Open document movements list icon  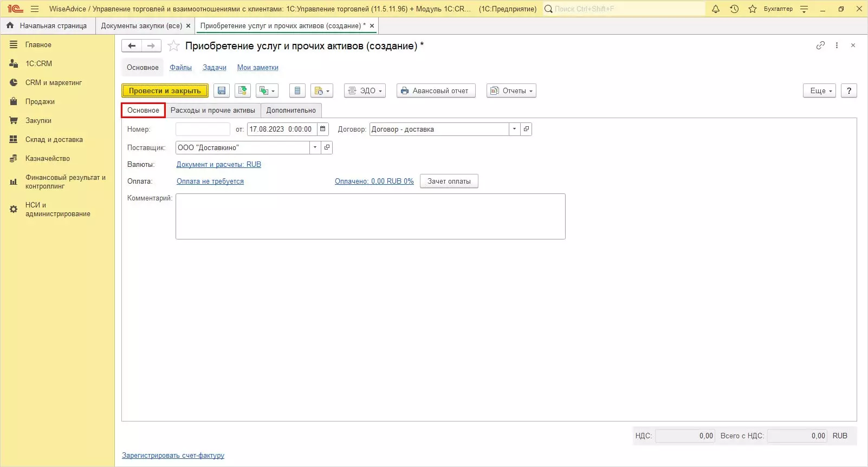(x=297, y=90)
